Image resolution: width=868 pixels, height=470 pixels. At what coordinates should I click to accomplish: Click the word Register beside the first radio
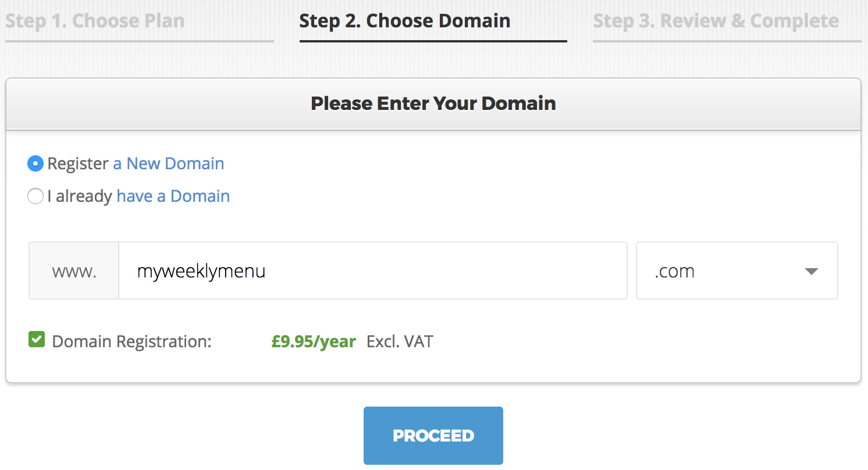(x=78, y=164)
